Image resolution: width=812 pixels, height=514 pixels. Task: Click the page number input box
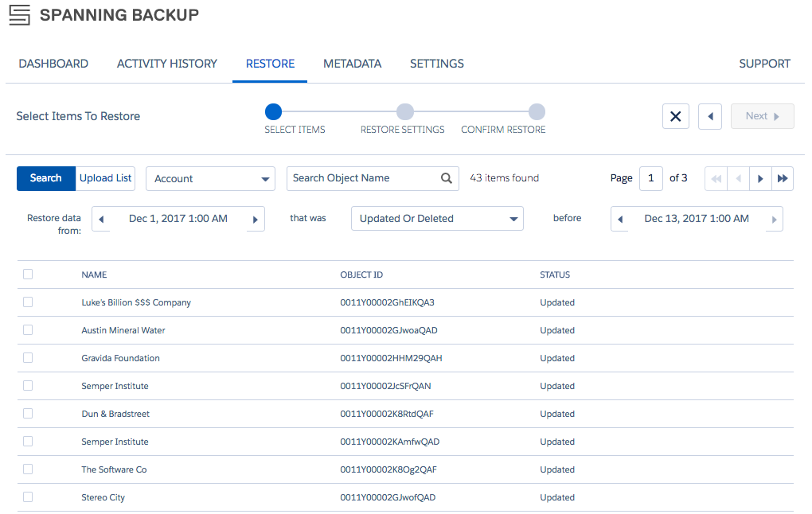651,178
